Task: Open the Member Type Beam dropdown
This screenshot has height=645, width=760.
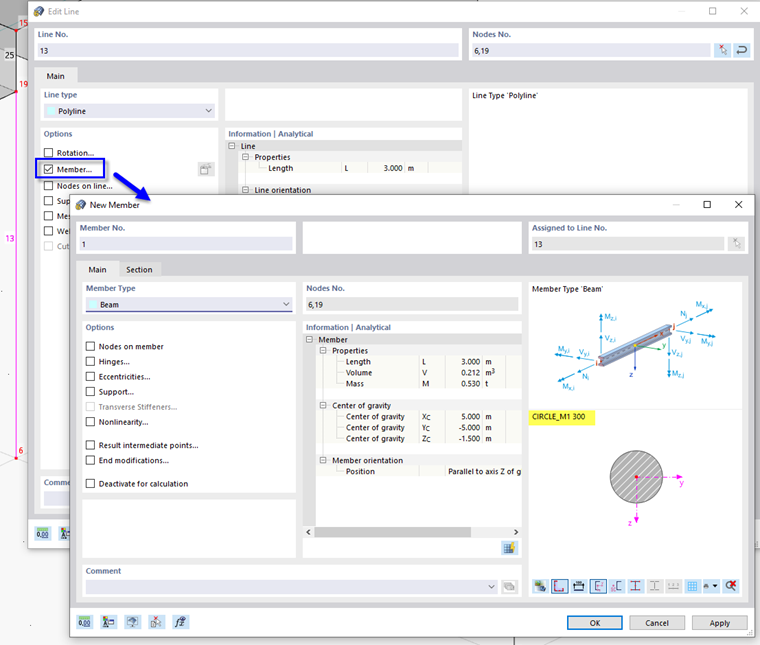Action: (189, 304)
